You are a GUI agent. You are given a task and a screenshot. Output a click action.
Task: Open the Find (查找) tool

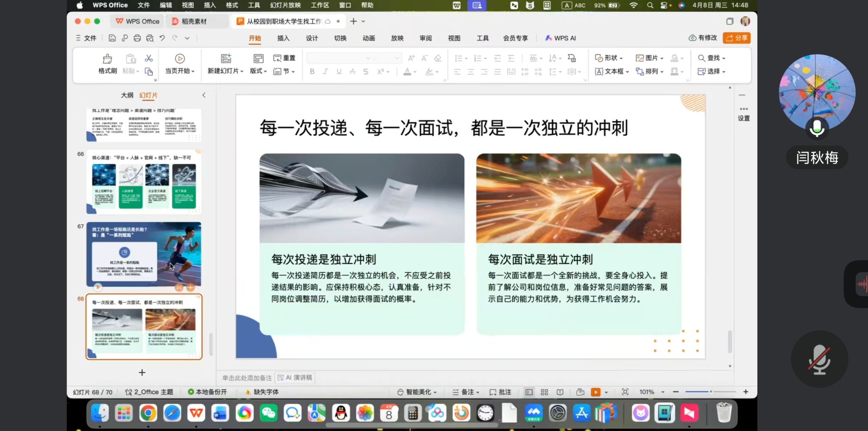click(x=711, y=58)
